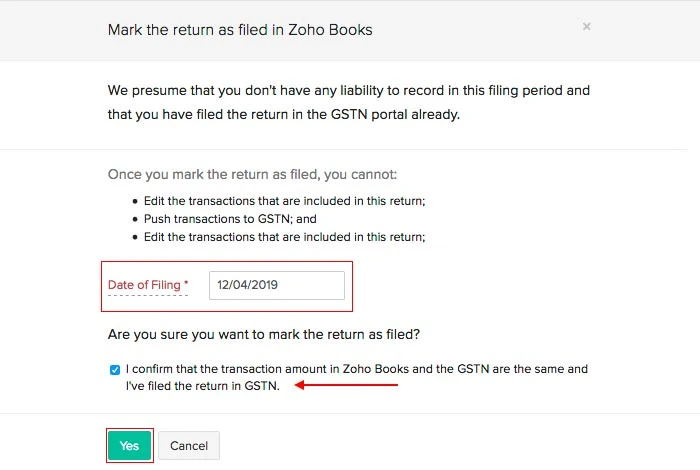The height and width of the screenshot is (470, 700).
Task: Click the dialog title text
Action: (x=240, y=29)
